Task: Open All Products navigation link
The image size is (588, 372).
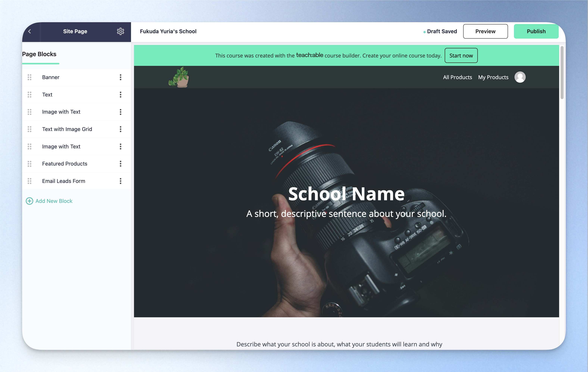Action: pos(457,77)
